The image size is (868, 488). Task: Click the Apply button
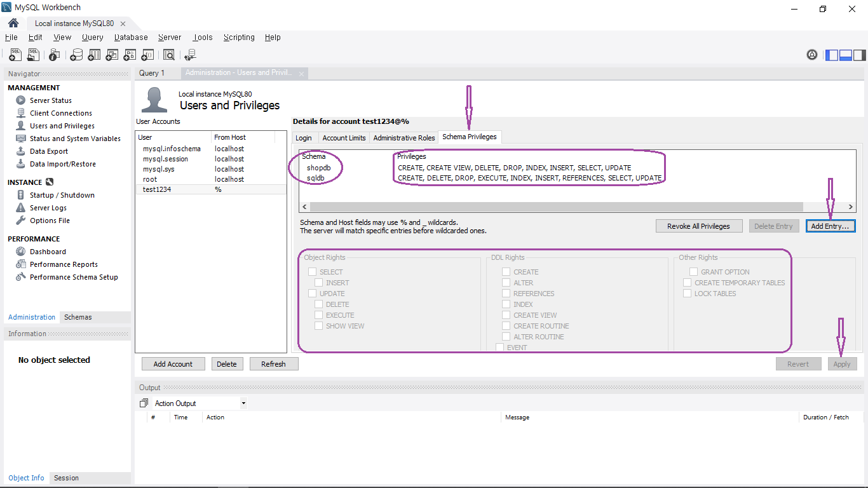(x=842, y=364)
